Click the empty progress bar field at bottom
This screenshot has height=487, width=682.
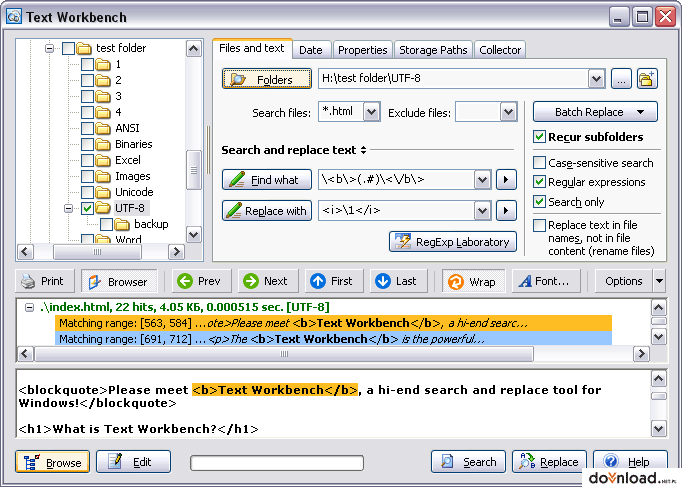click(277, 463)
